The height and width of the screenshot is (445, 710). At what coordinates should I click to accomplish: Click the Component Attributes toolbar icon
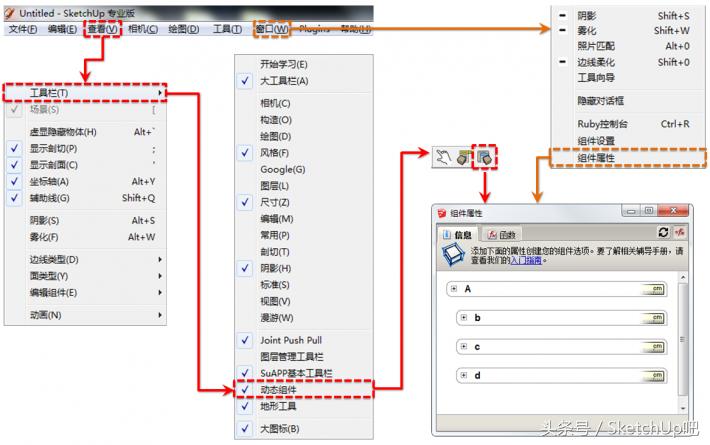click(x=484, y=158)
